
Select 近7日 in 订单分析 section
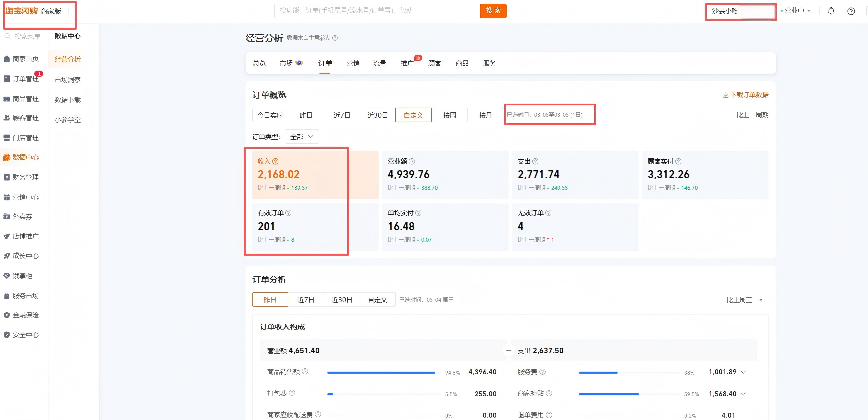[306, 300]
